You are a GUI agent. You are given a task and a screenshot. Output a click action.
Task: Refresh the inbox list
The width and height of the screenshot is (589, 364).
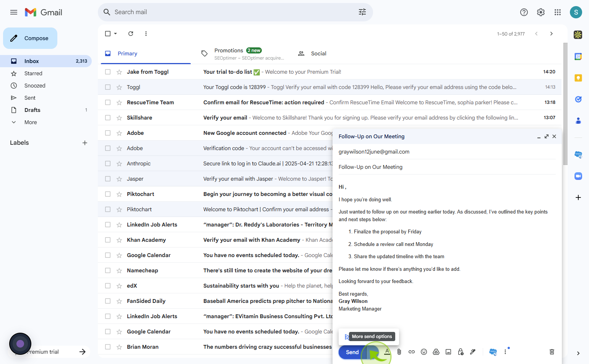(131, 34)
